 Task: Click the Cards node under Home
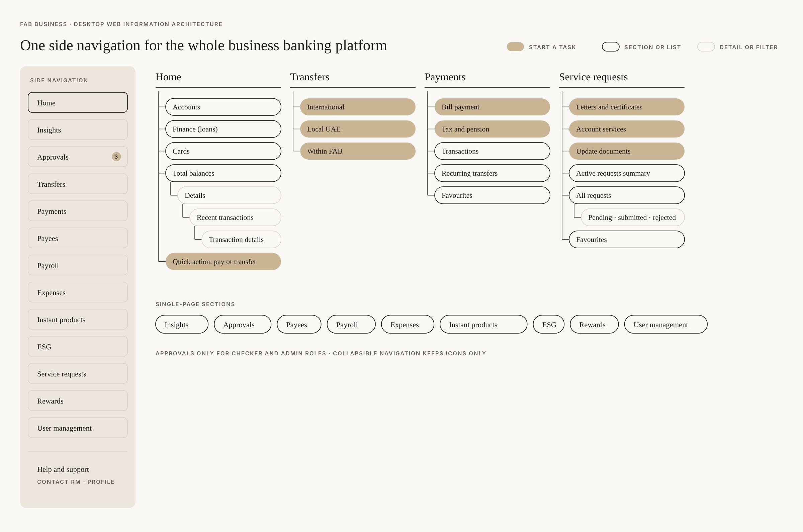[x=223, y=151]
